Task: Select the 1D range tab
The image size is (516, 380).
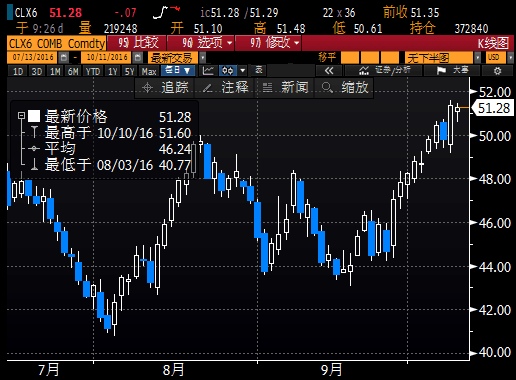Action: pyautogui.click(x=18, y=71)
